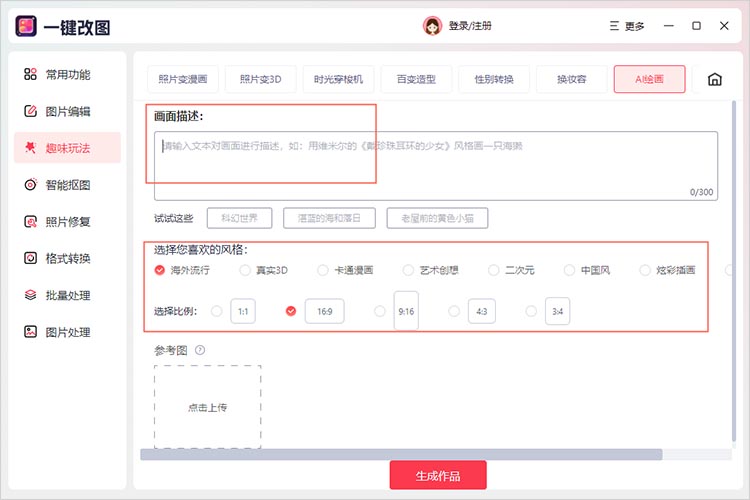
Task: Select the 1:1 aspect ratio
Action: point(218,312)
